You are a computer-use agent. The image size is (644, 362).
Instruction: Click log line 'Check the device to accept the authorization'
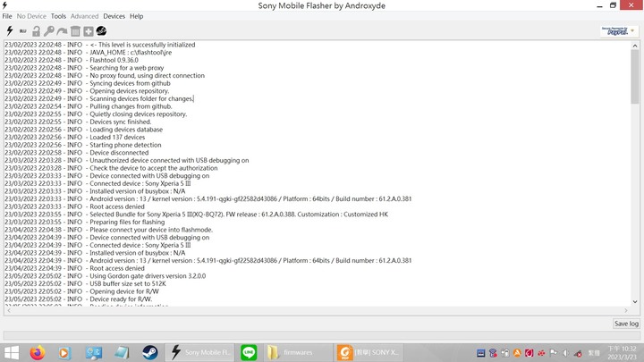[154, 168]
